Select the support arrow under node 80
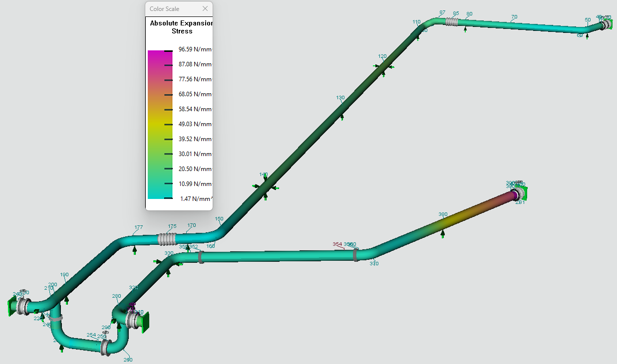The height and width of the screenshot is (364, 617). (465, 29)
